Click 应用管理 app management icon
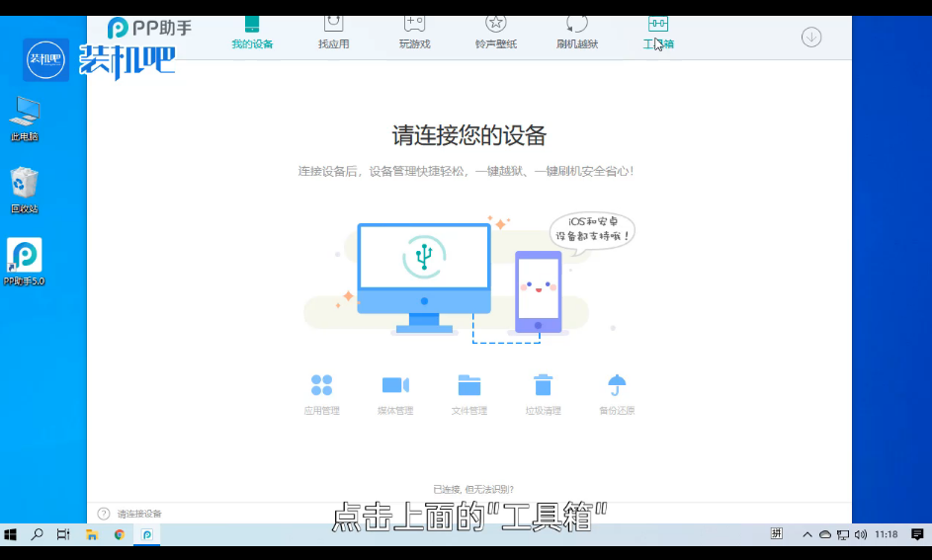 coord(321,393)
